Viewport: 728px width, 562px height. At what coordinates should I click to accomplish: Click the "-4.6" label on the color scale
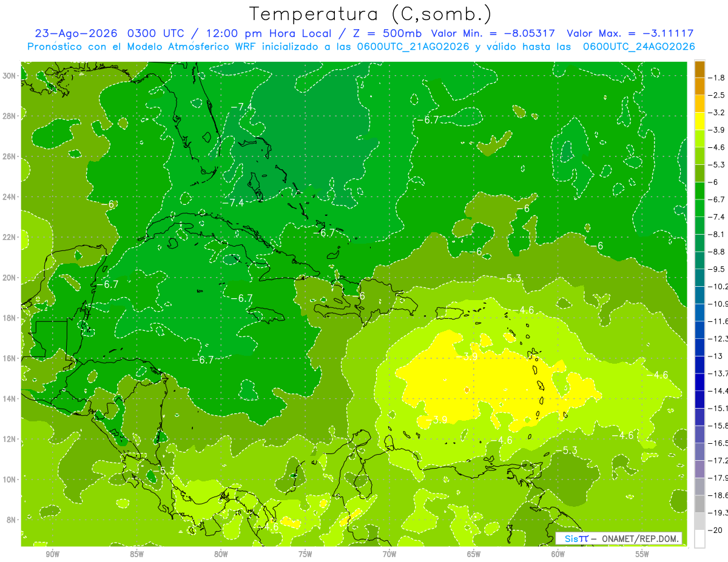[x=716, y=147]
